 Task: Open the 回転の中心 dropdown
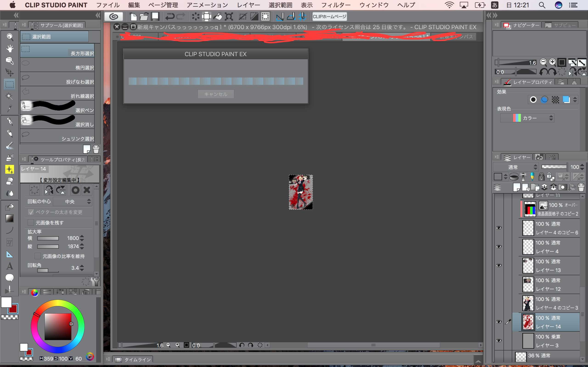pyautogui.click(x=72, y=201)
